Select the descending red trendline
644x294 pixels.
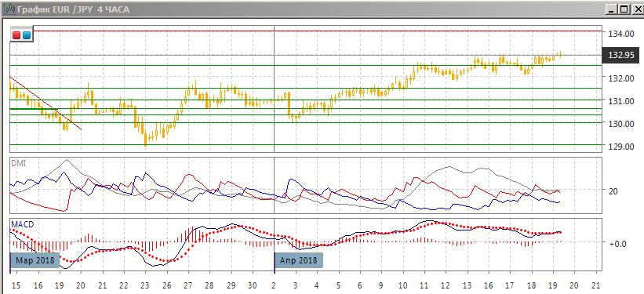click(45, 103)
